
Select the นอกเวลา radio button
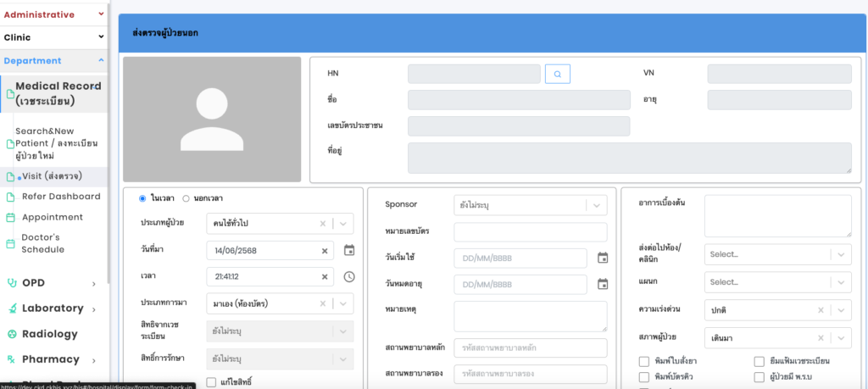tap(186, 198)
